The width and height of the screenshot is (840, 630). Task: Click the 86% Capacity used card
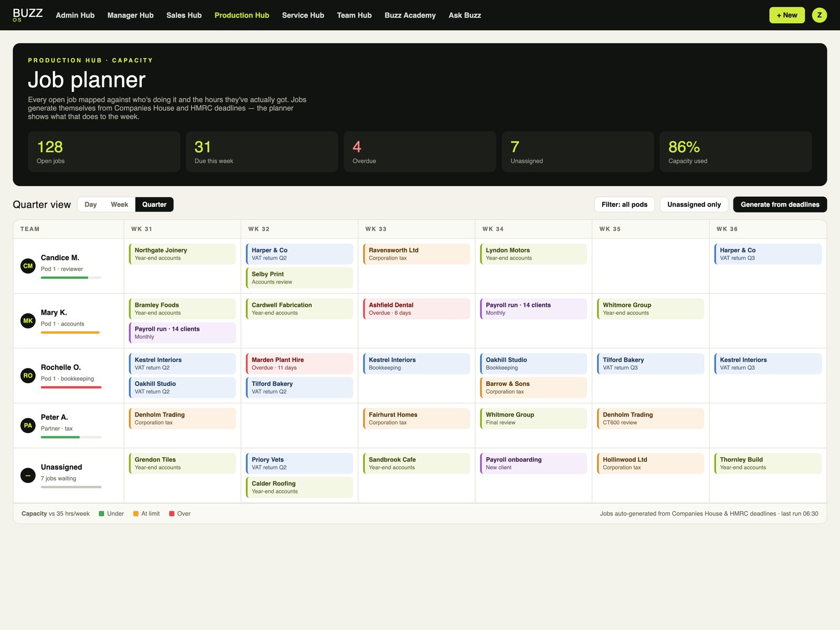tap(736, 152)
